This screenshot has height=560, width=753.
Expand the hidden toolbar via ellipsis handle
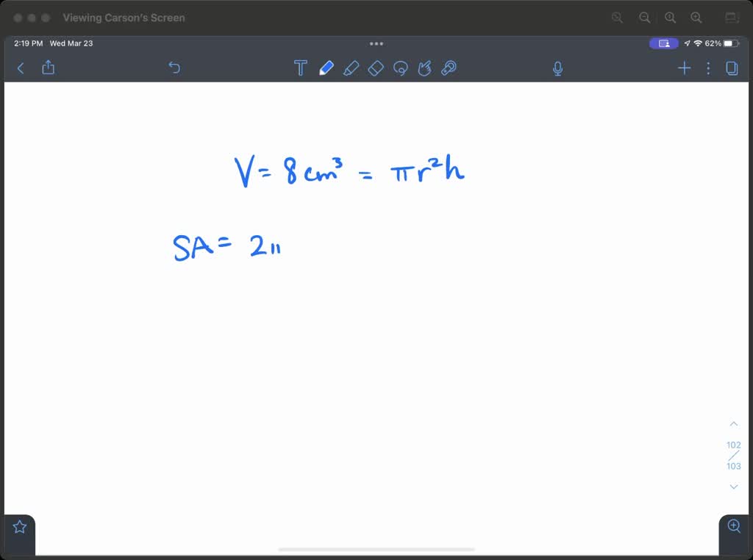coord(376,43)
